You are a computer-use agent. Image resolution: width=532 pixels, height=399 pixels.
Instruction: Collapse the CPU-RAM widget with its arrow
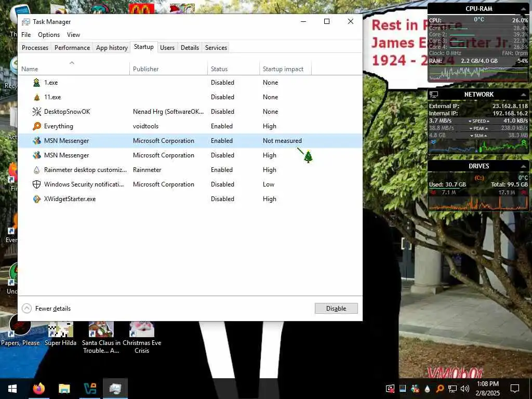pyautogui.click(x=523, y=9)
